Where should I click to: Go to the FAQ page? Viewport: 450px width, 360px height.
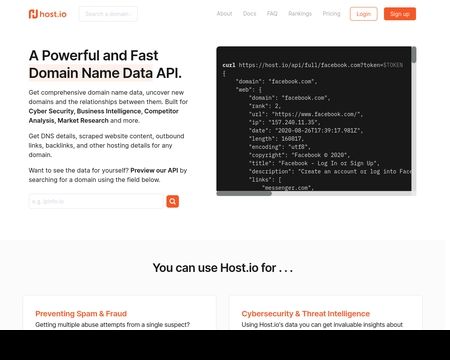pos(272,14)
